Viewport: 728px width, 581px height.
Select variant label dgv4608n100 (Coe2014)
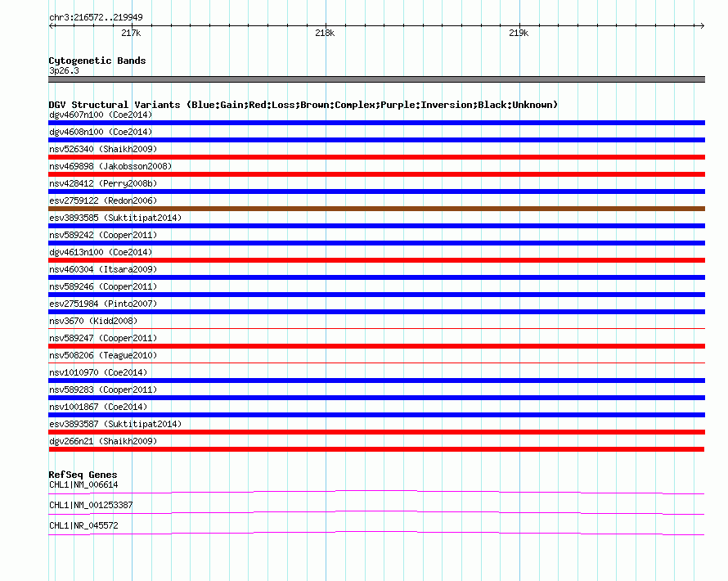pyautogui.click(x=101, y=132)
